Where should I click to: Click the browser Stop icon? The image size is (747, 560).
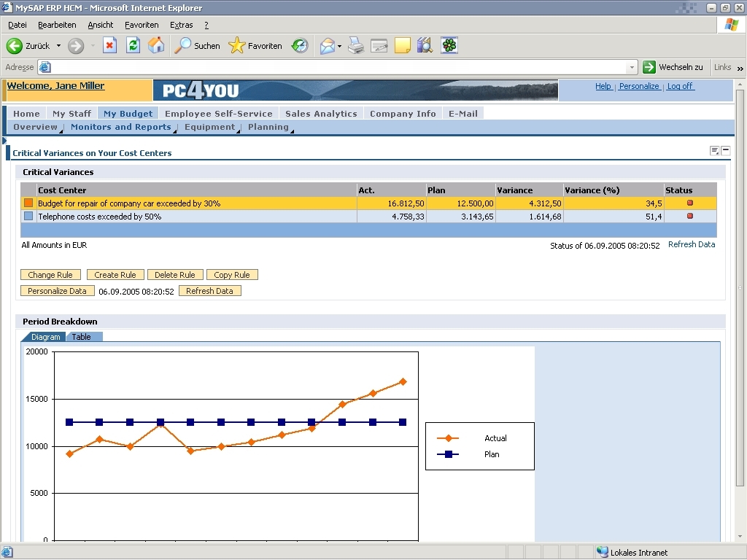click(109, 46)
